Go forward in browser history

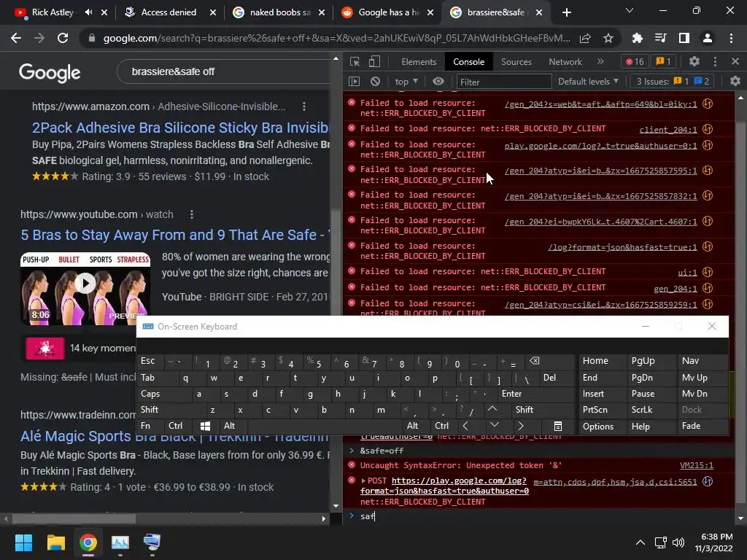[x=39, y=38]
